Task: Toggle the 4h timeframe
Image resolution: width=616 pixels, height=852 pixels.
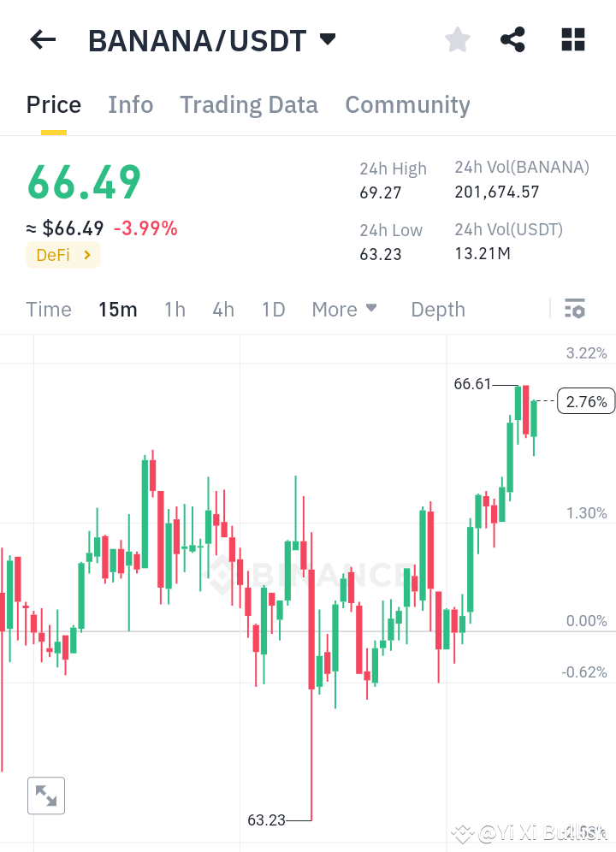Action: tap(223, 310)
